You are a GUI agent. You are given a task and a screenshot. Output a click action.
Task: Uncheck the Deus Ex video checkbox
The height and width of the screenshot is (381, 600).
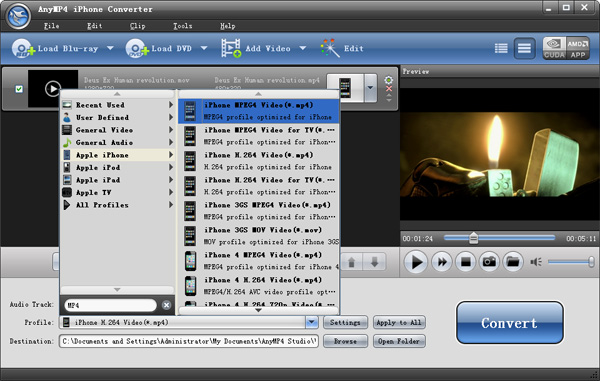click(x=19, y=89)
